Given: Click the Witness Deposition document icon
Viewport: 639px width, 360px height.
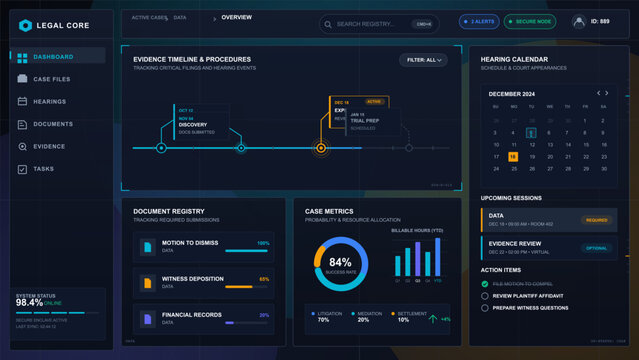Looking at the screenshot, I should tap(148, 283).
